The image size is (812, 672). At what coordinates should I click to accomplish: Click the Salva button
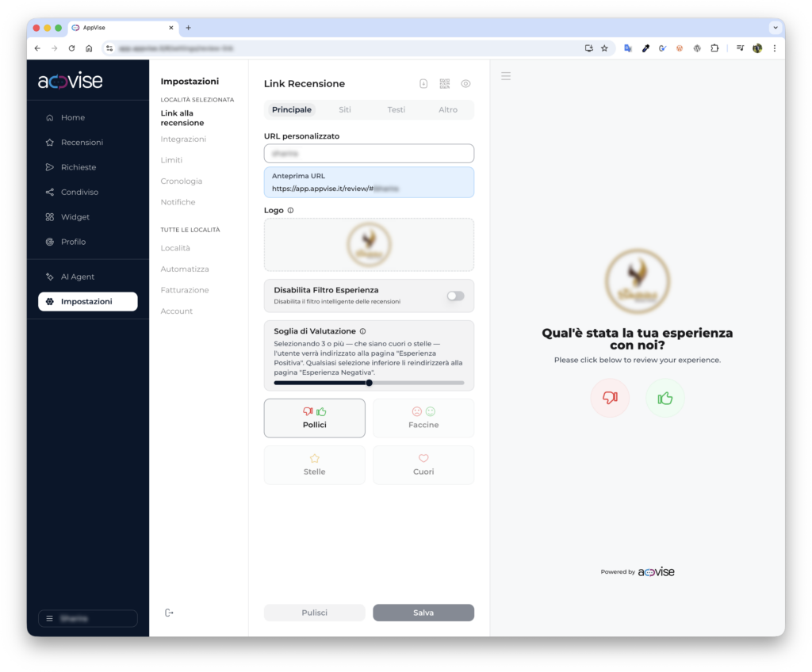[423, 613]
